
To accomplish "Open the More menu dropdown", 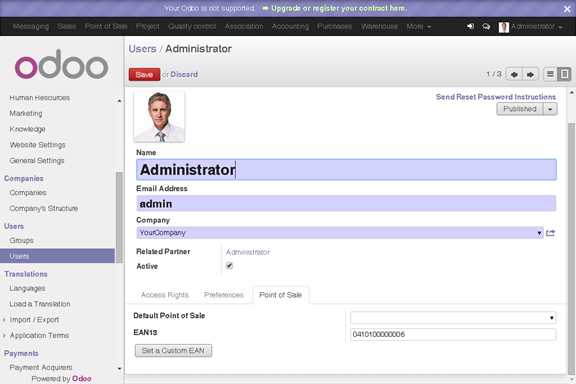I will [x=418, y=26].
